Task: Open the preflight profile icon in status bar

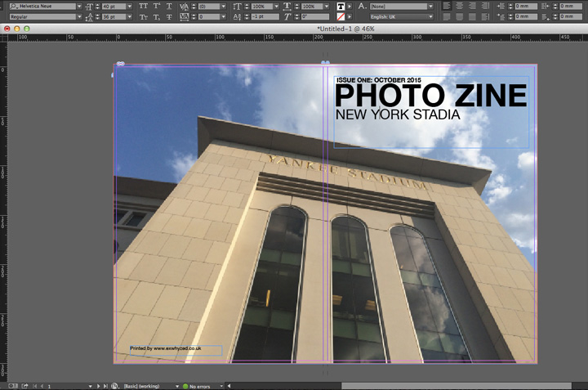Action: click(115, 386)
